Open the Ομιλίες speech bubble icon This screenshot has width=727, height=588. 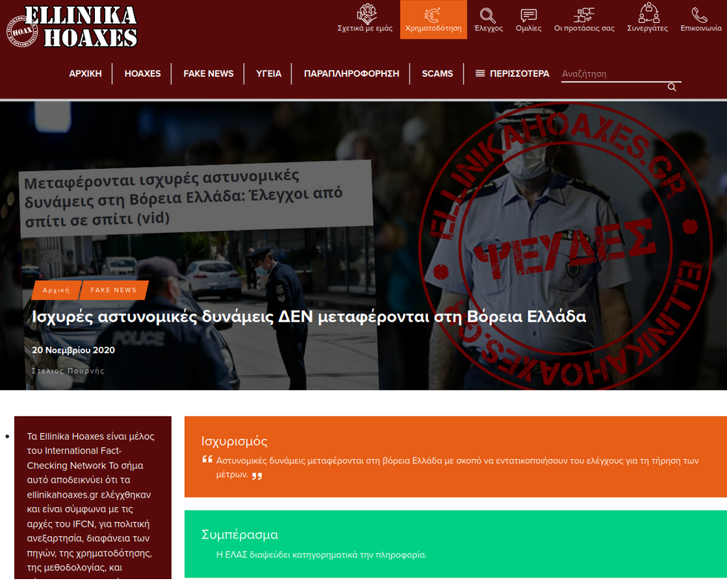tap(528, 16)
